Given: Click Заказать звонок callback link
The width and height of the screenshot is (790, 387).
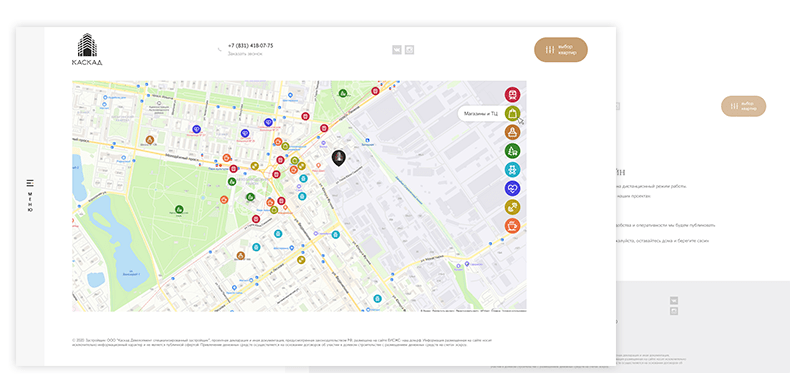Looking at the screenshot, I should [x=245, y=53].
